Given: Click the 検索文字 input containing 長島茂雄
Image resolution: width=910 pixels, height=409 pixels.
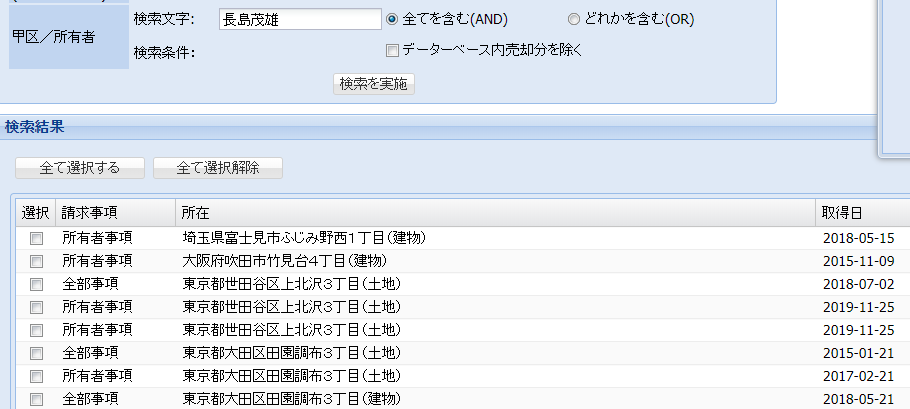Looking at the screenshot, I should coord(300,20).
